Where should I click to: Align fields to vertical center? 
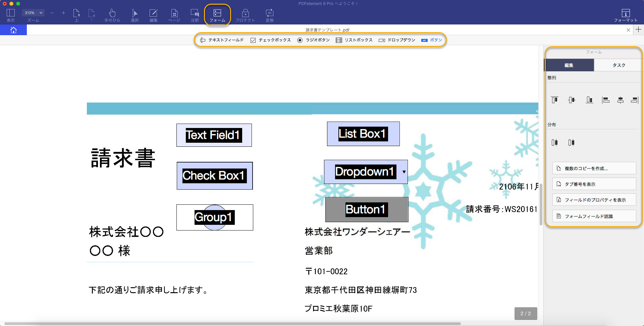click(x=572, y=100)
